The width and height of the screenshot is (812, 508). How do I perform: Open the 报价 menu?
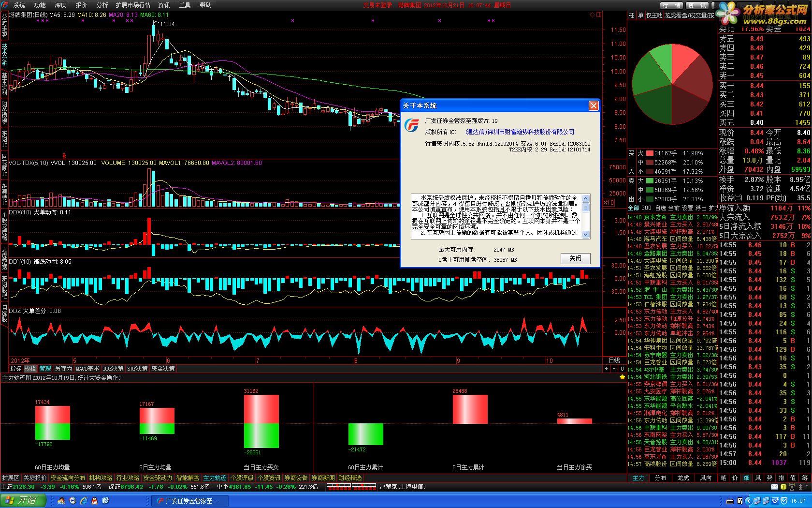[81, 5]
